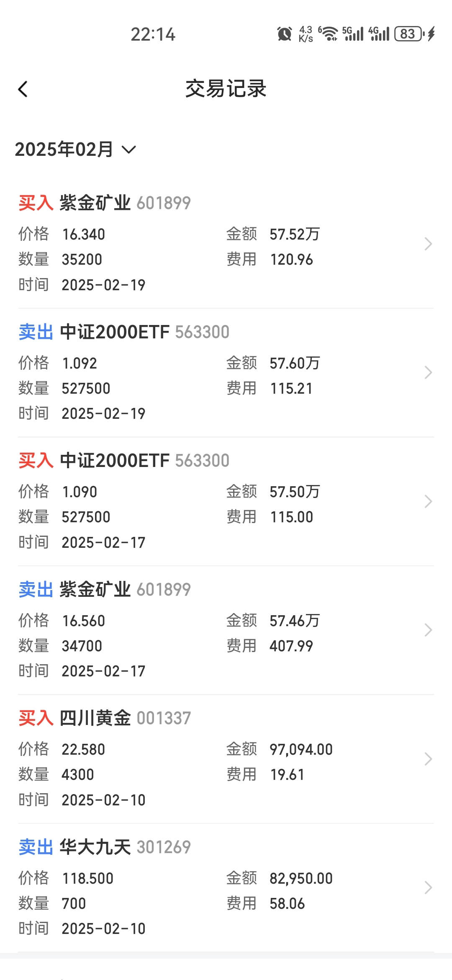Tap the 交易记录 page title

226,89
